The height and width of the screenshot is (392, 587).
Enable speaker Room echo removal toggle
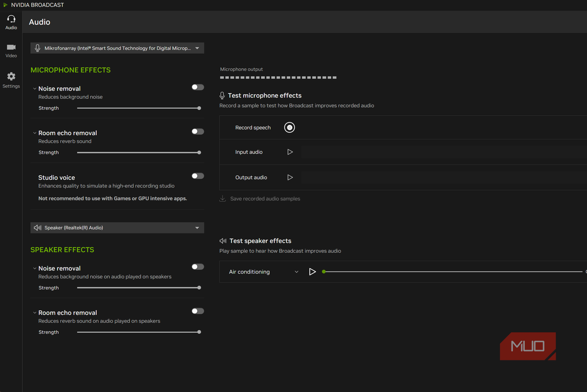[x=197, y=311]
